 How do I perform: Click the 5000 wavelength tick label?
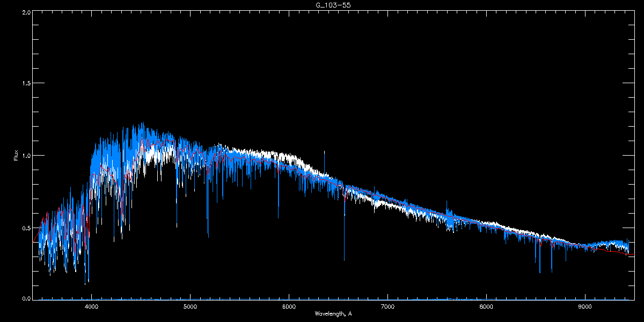click(190, 306)
